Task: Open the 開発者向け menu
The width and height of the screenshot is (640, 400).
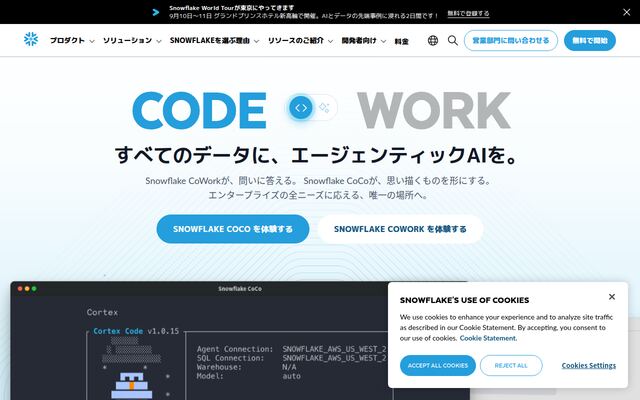Action: click(x=359, y=40)
